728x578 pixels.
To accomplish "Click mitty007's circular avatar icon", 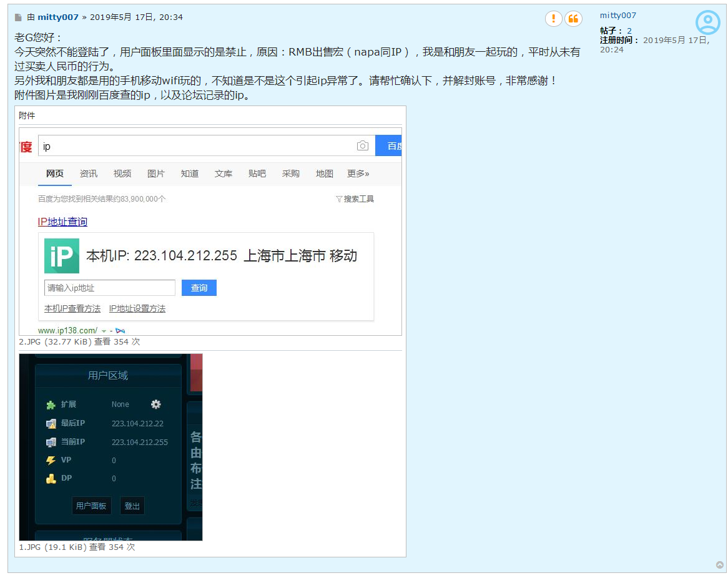I will (707, 22).
